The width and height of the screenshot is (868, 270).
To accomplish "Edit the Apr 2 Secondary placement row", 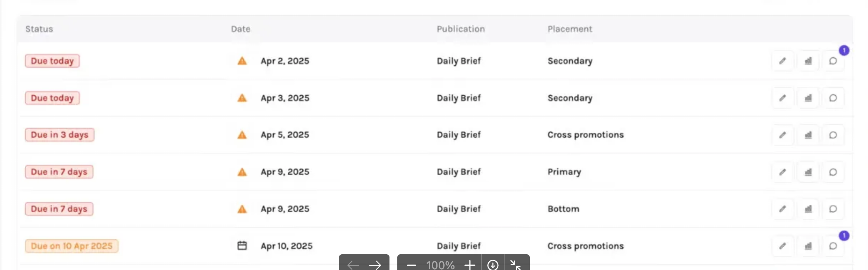I will tap(783, 61).
